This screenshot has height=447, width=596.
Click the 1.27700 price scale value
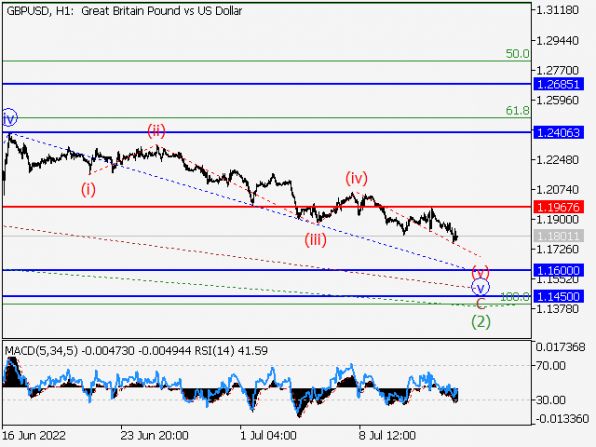(x=557, y=70)
